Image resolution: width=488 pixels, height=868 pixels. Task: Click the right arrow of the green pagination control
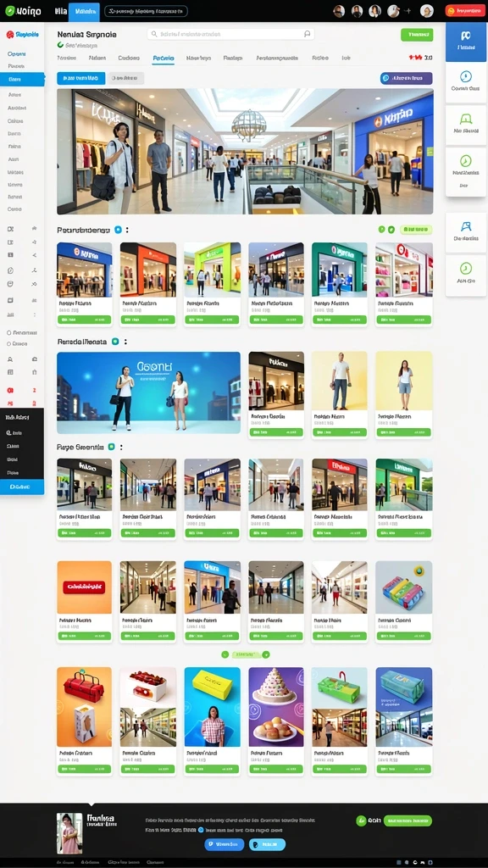(266, 654)
